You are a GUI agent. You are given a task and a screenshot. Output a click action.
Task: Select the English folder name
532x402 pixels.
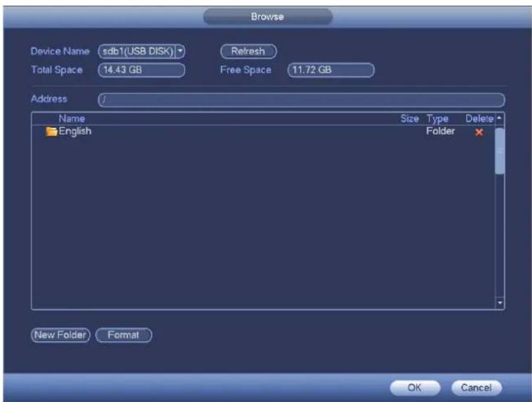pyautogui.click(x=75, y=132)
